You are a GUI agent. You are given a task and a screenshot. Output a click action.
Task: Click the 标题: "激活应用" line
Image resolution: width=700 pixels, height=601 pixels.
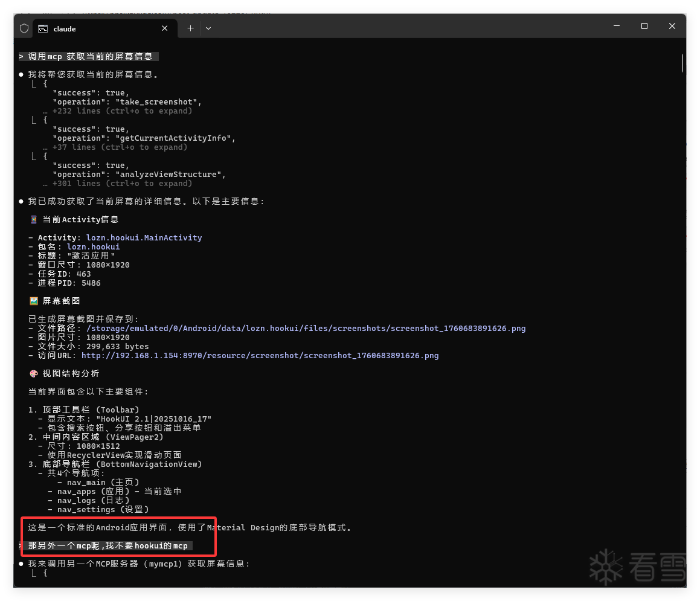[x=71, y=256]
